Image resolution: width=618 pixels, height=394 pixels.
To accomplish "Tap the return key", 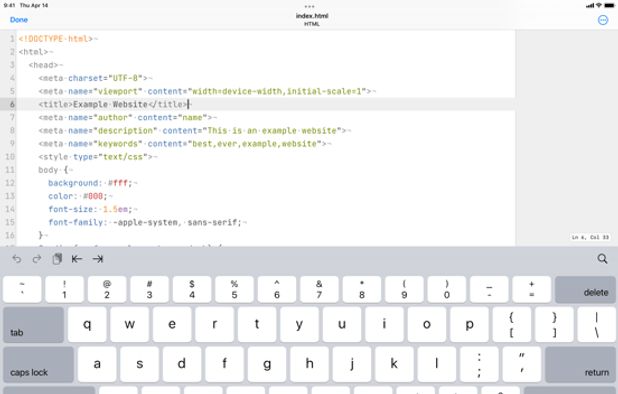I will tap(580, 364).
